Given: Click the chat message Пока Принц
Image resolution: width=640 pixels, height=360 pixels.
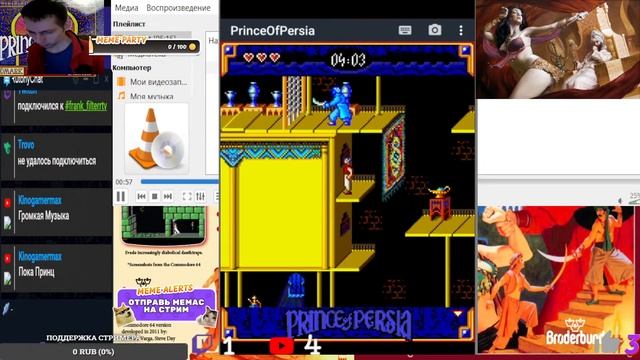Looking at the screenshot, I should 36,272.
